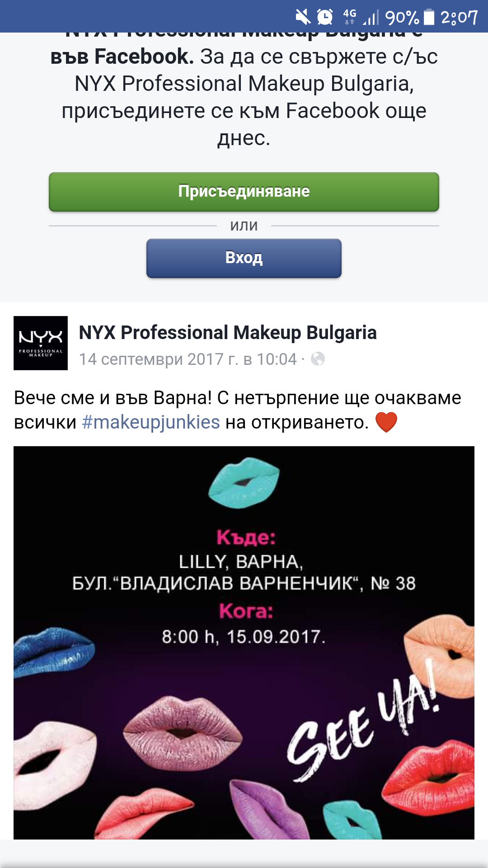488x868 pixels.
Task: Tap the teal lips at image top
Action: click(244, 483)
